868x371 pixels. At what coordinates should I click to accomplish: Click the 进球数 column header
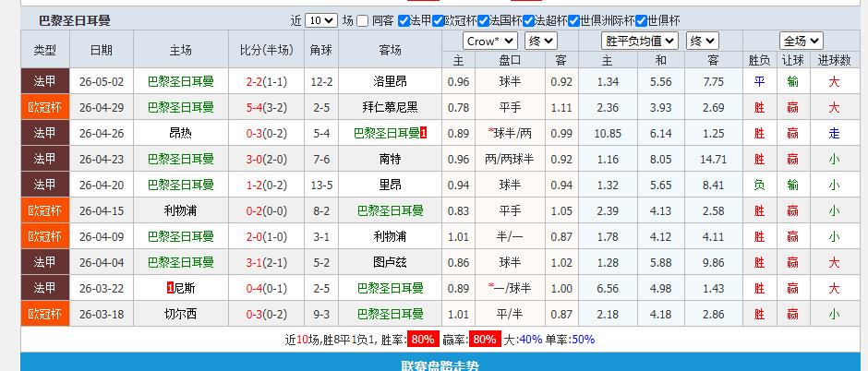[x=834, y=60]
